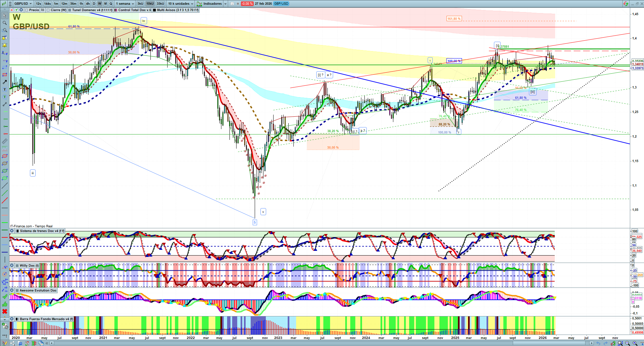644x346 pixels.
Task: Switch to the 1h timeframe
Action: (x=81, y=4)
